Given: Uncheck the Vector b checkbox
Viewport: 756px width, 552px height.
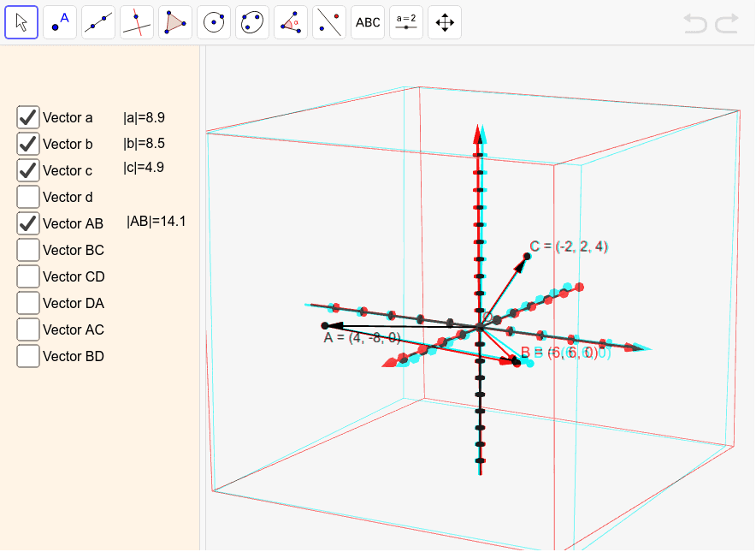Looking at the screenshot, I should pyautogui.click(x=28, y=144).
